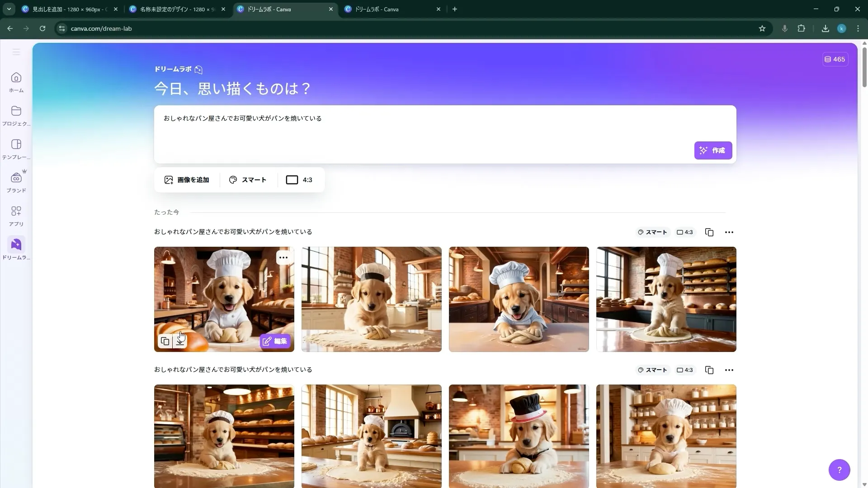Open the スマート style selector
This screenshot has height=488, width=868.
coord(248,179)
